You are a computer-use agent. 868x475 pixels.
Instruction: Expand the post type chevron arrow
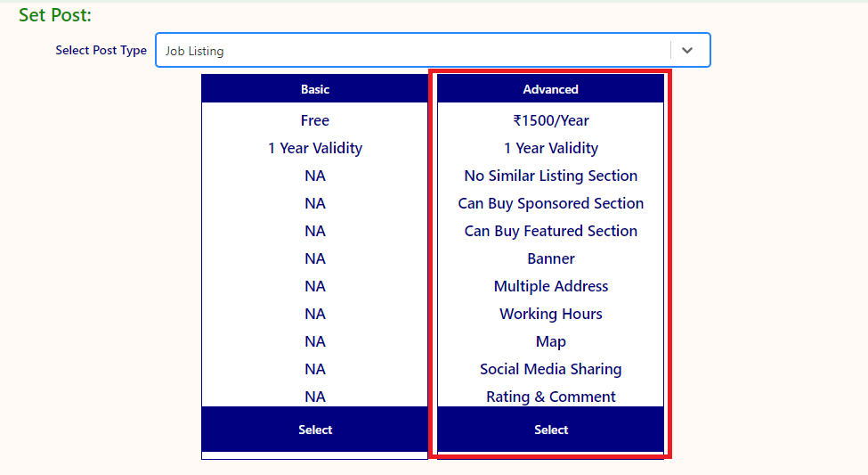tap(686, 51)
